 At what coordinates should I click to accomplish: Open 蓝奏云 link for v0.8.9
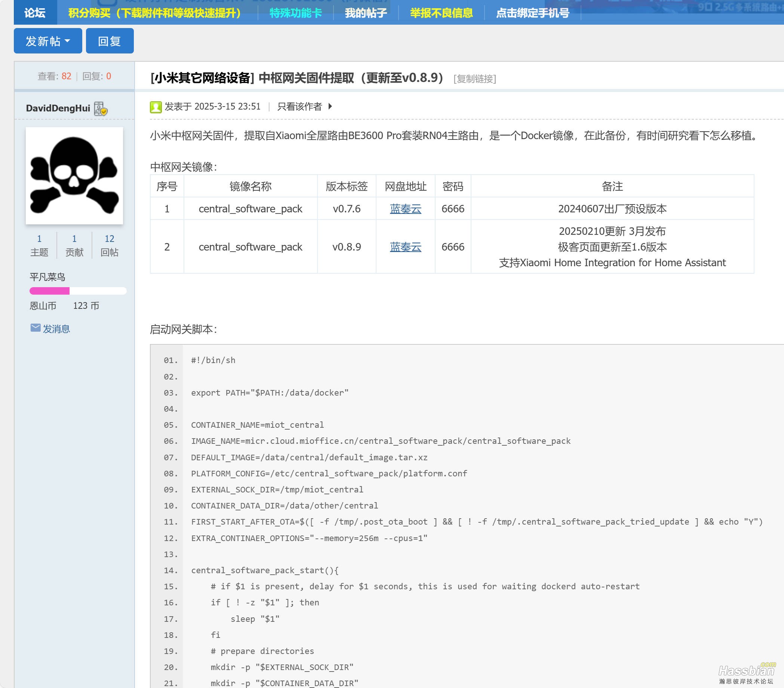(405, 247)
